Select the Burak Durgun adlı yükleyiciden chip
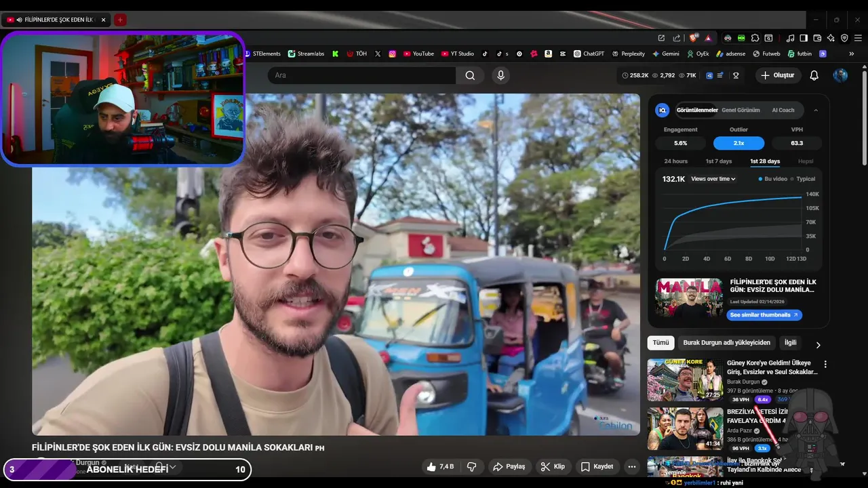The height and width of the screenshot is (488, 868). pyautogui.click(x=726, y=343)
